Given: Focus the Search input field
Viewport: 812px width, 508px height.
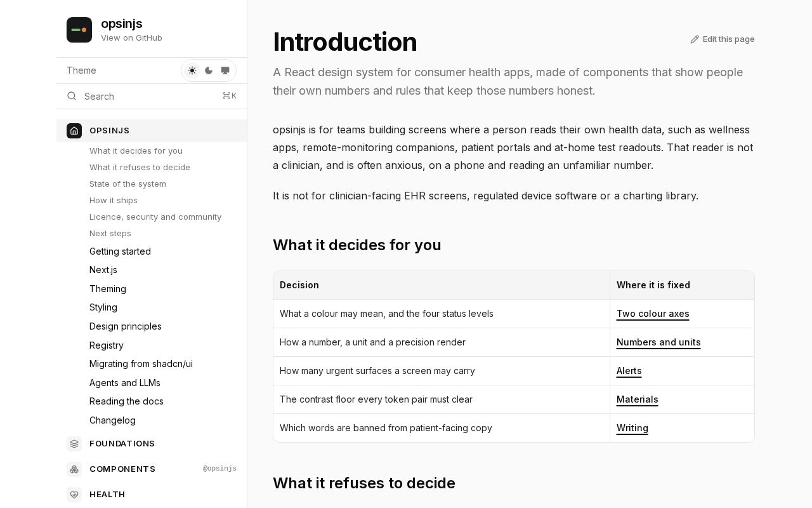Looking at the screenshot, I should tap(152, 96).
